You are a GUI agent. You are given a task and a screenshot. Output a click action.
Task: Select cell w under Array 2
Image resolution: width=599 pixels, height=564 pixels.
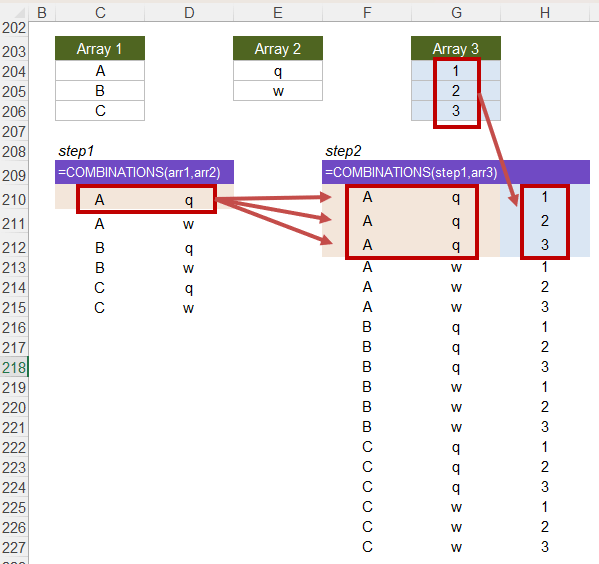click(278, 91)
